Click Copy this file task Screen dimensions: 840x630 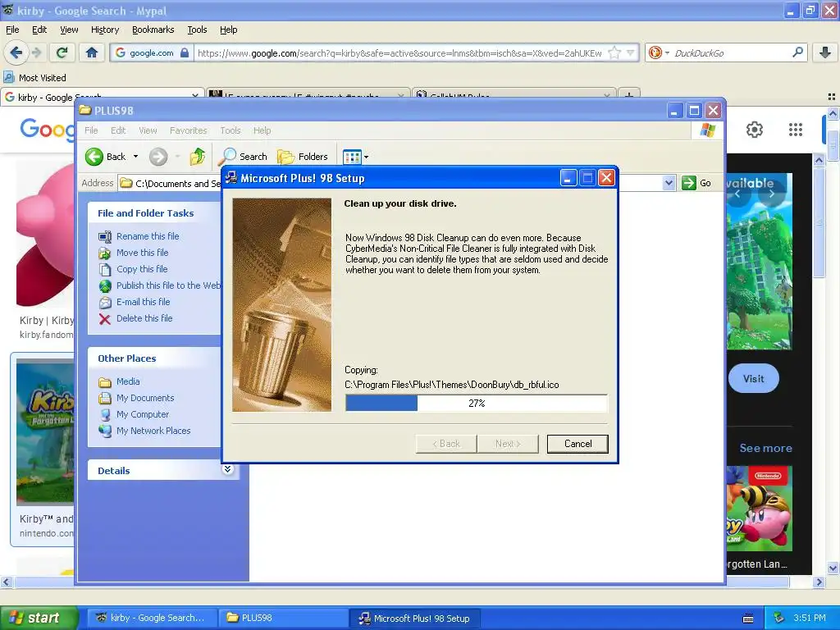[x=142, y=269]
